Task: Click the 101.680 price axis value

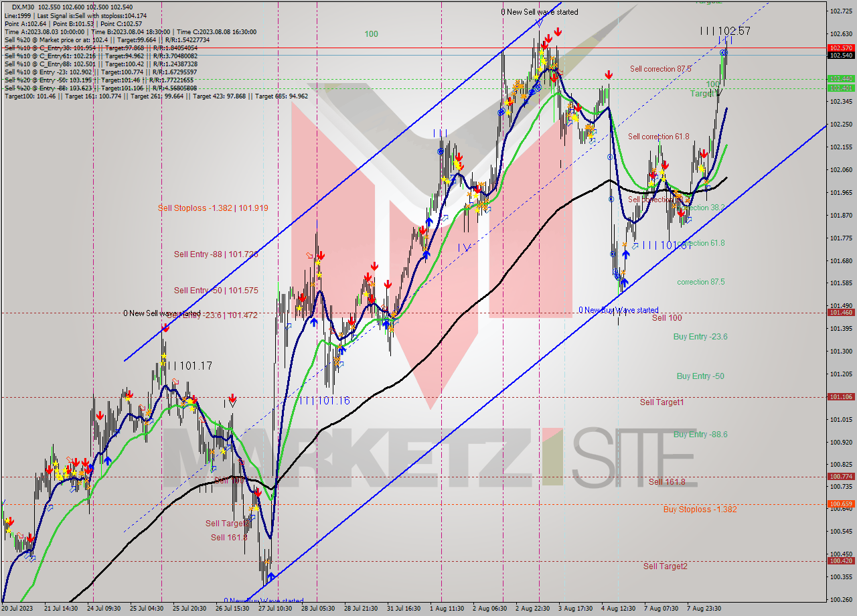Action: (x=841, y=260)
